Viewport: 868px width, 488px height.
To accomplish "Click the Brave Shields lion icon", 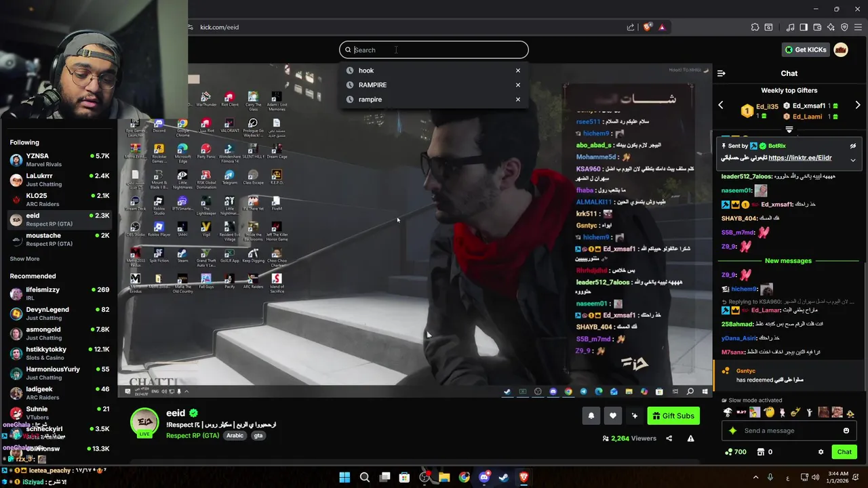I will click(648, 27).
